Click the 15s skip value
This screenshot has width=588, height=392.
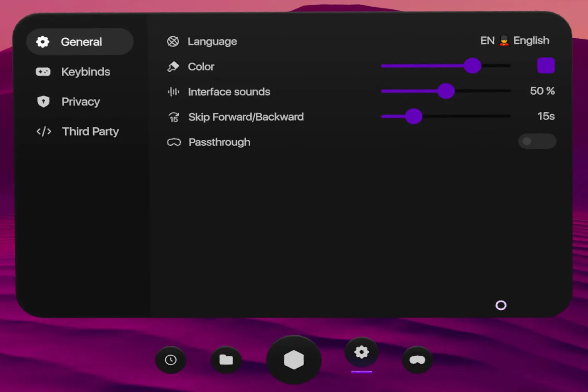pyautogui.click(x=546, y=116)
